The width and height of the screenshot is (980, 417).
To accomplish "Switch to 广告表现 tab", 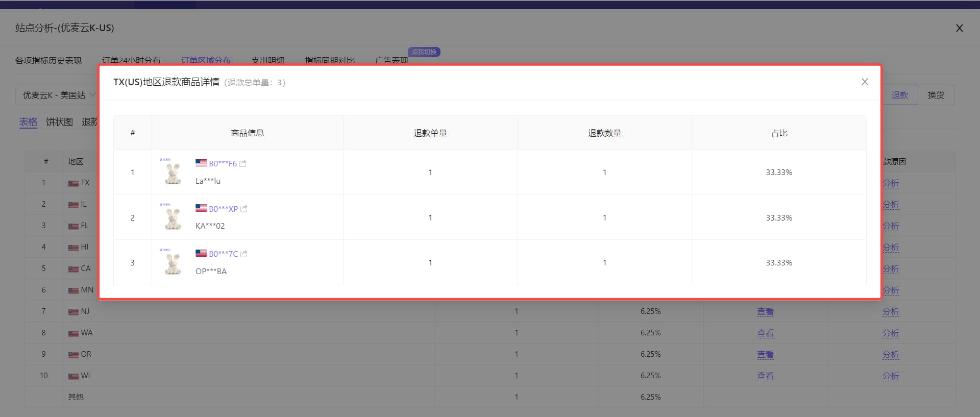I will pyautogui.click(x=391, y=60).
